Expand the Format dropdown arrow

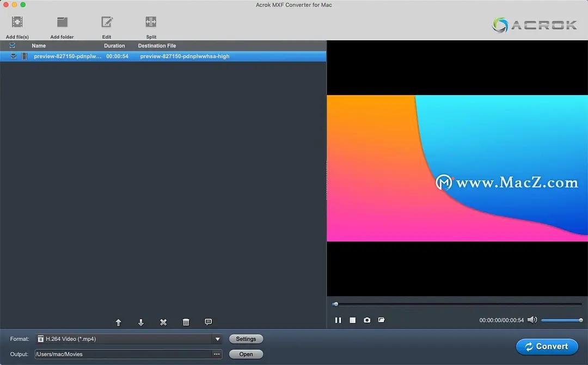point(218,339)
